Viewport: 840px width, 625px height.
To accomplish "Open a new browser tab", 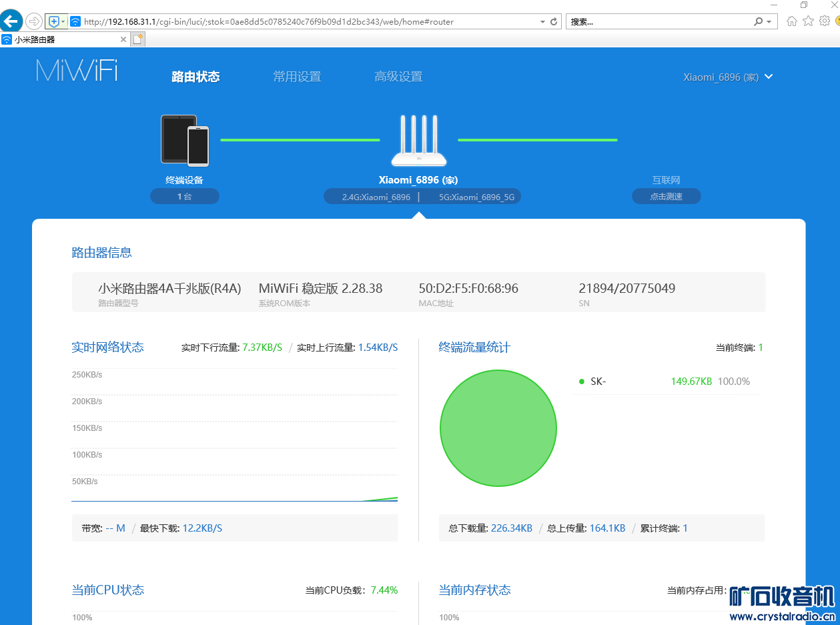I will coord(138,39).
